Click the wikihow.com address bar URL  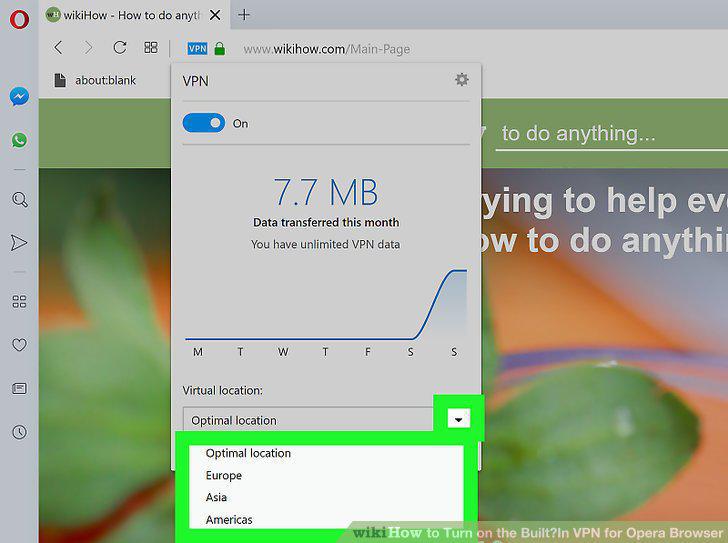coord(326,49)
